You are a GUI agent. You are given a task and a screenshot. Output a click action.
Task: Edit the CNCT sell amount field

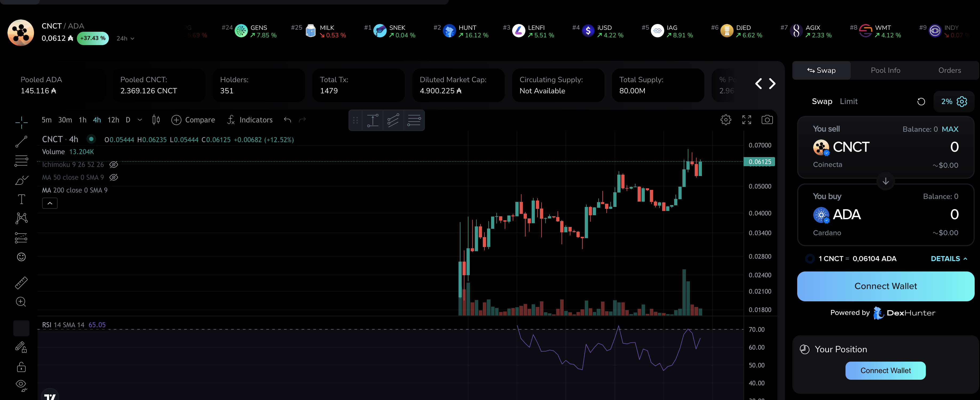(954, 147)
